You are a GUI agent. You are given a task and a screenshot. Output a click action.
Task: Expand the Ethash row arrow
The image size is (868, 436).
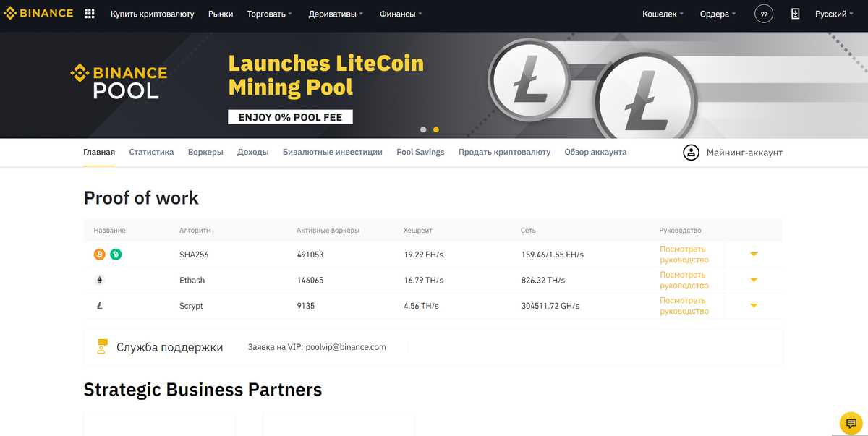(754, 280)
